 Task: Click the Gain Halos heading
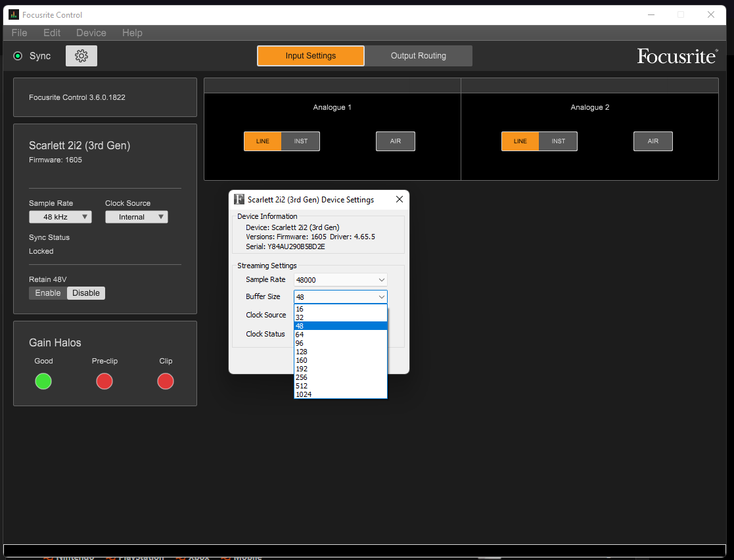click(x=55, y=342)
